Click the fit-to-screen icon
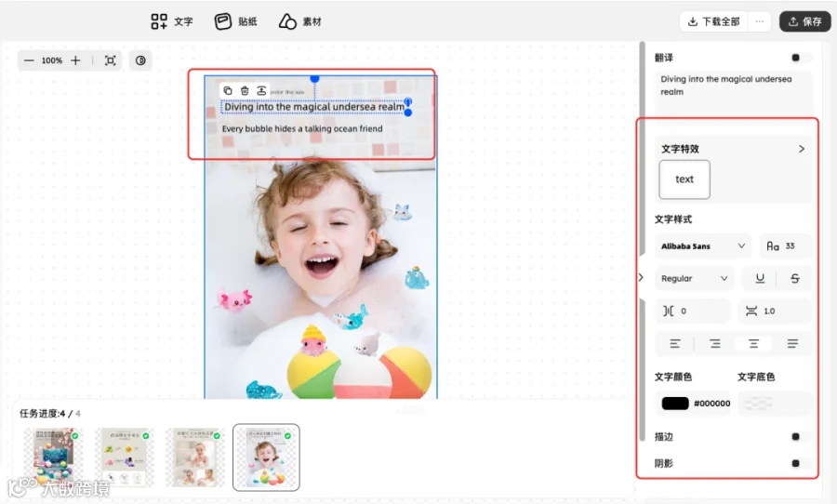837x504 pixels. (x=110, y=60)
